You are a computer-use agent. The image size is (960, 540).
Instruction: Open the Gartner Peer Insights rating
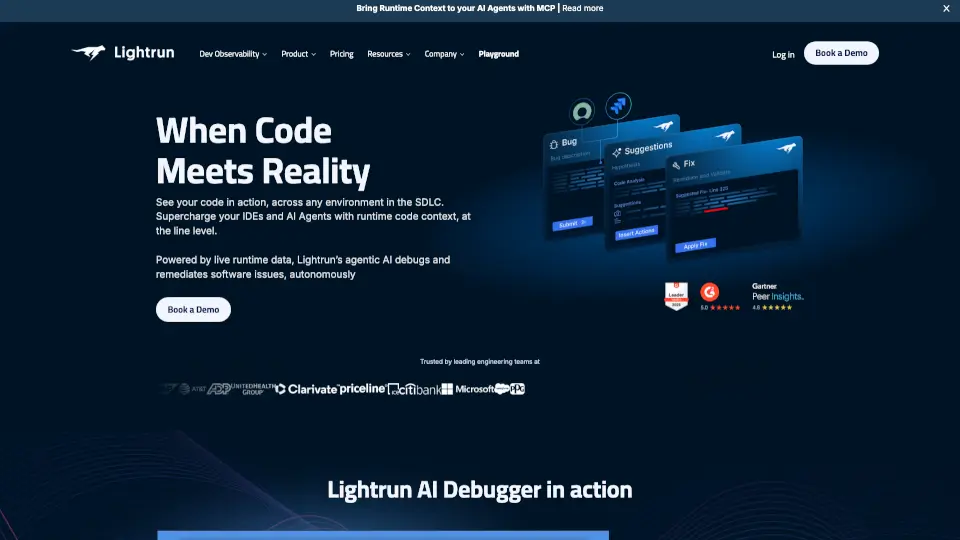pyautogui.click(x=777, y=295)
